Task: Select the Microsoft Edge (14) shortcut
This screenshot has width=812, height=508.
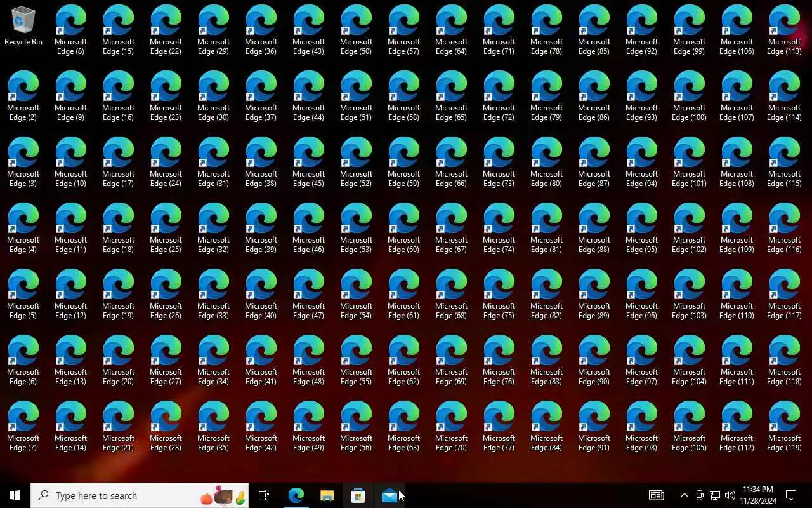Action: (71, 427)
